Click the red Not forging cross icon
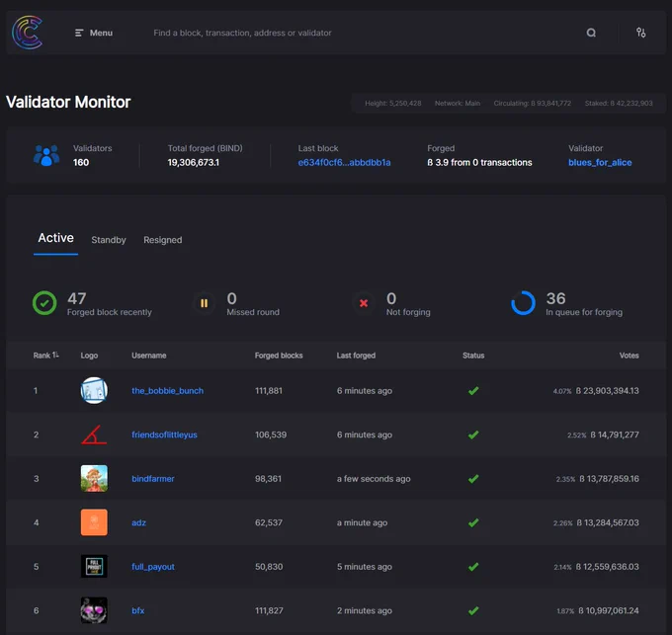This screenshot has height=635, width=672. coord(364,303)
